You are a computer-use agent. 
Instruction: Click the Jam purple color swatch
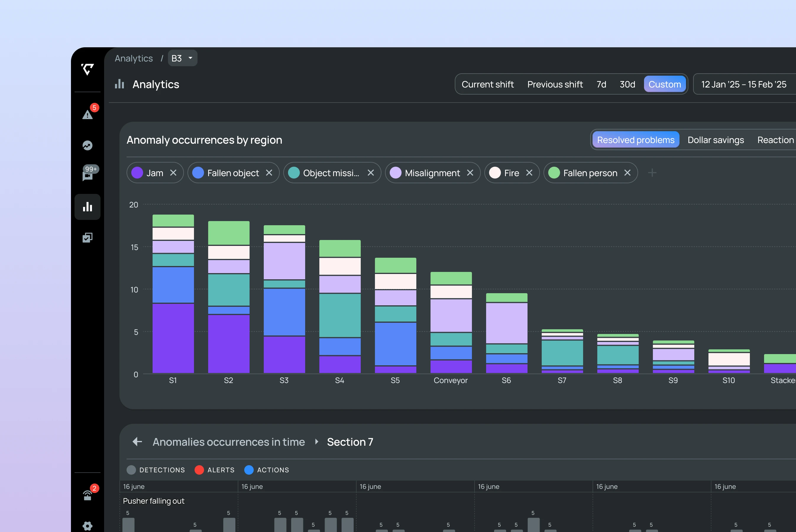click(x=137, y=173)
